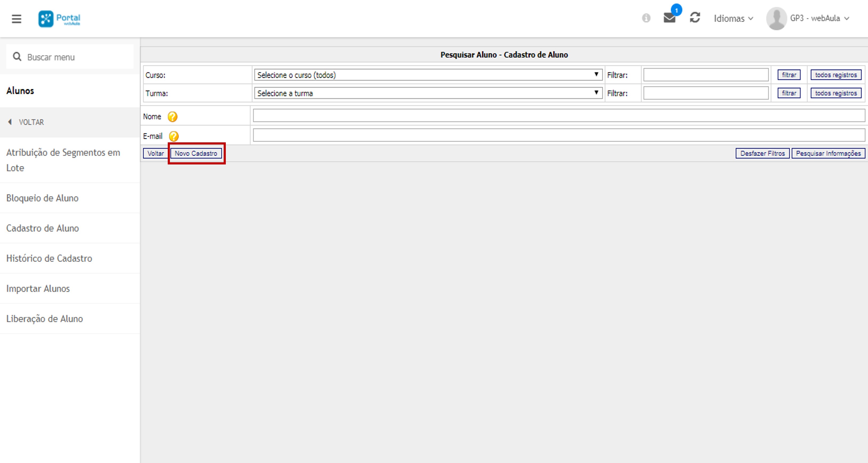This screenshot has width=868, height=463.
Task: Click the user avatar picture
Action: (x=776, y=19)
